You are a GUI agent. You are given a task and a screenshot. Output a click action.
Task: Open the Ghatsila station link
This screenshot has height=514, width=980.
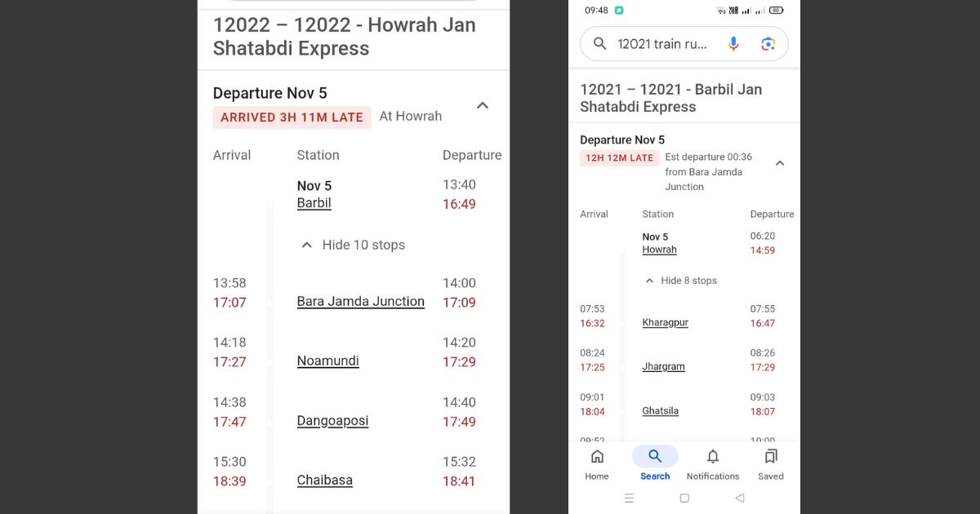click(x=660, y=410)
